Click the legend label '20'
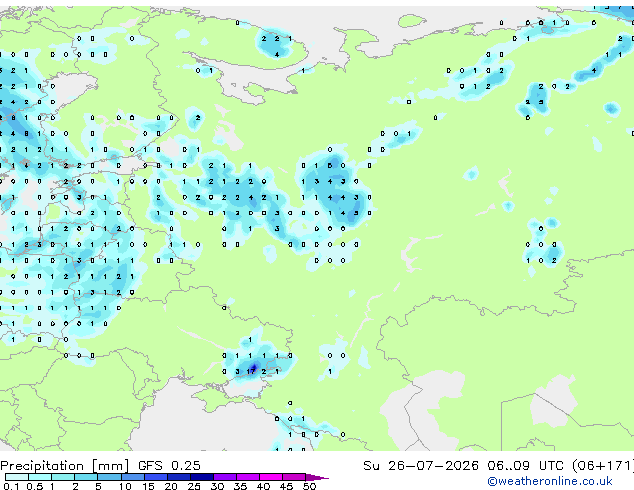 [171, 486]
